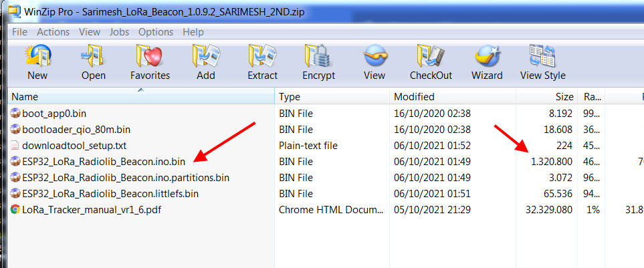Sort by the Size column header
The image size is (644, 268).
pos(547,97)
